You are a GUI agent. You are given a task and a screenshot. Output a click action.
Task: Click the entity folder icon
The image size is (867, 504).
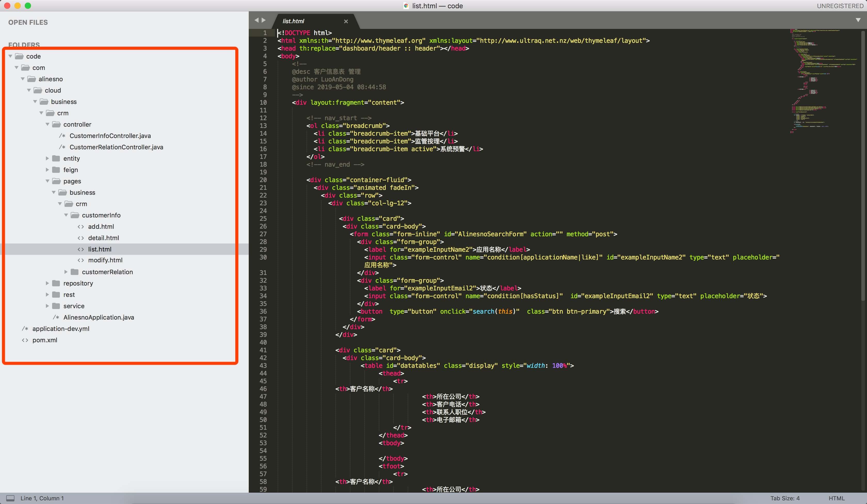[56, 158]
